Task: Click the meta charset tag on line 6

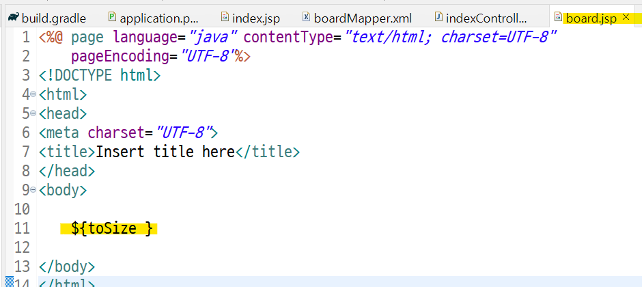Action: tap(128, 133)
